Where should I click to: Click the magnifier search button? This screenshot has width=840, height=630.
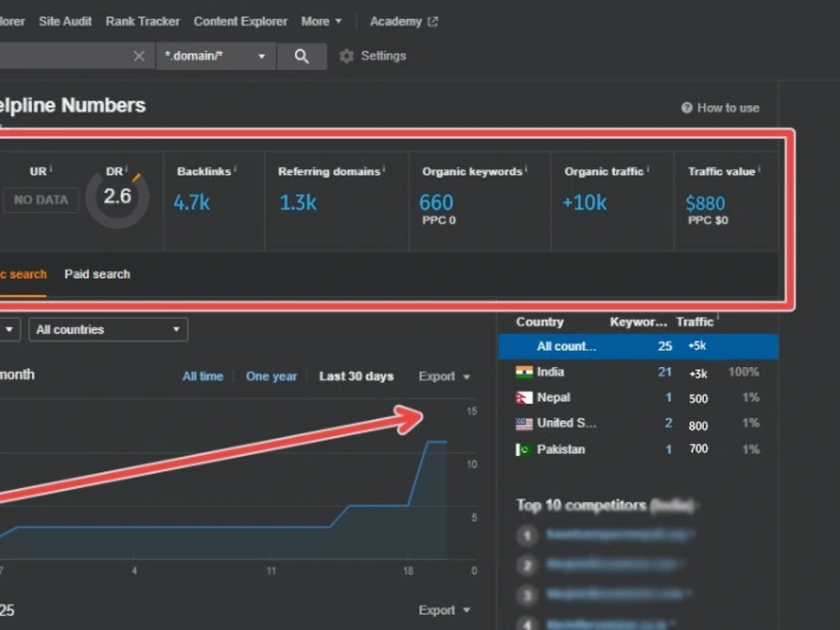(x=302, y=56)
